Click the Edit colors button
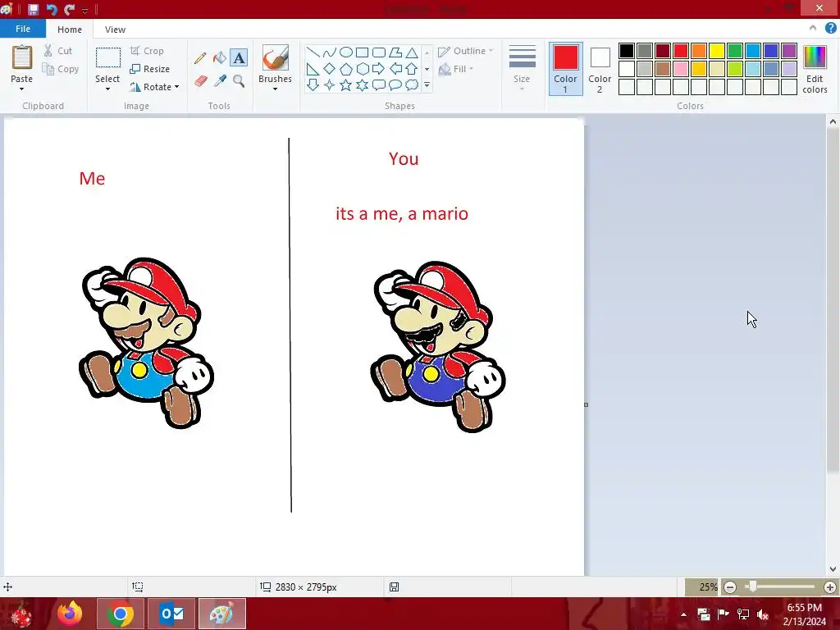Screen dimensions: 840x630 [x=815, y=70]
